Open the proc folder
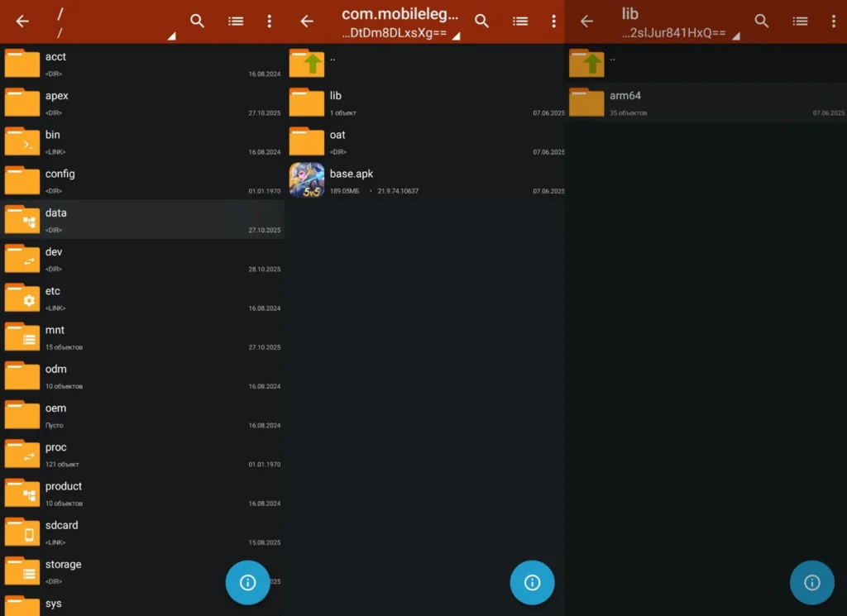 [22, 454]
